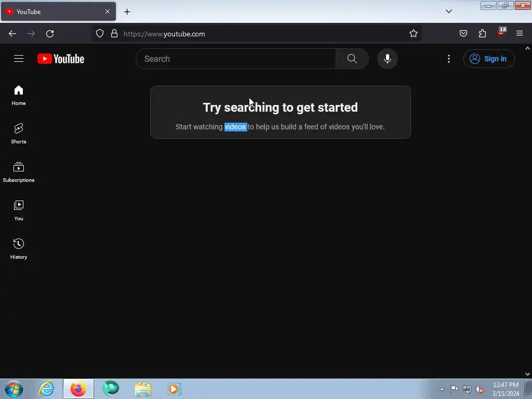Viewport: 532px width, 399px height.
Task: Open Save to Pocket icon
Action: point(463,34)
